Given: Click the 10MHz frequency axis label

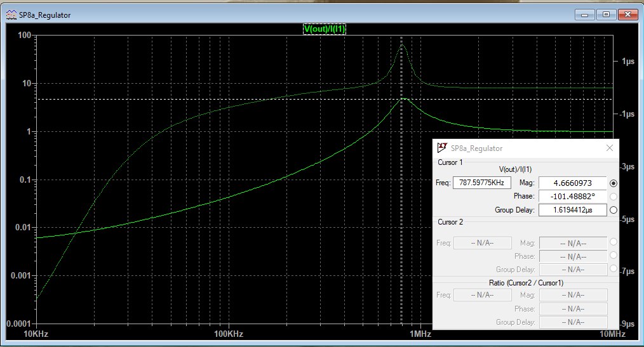Looking at the screenshot, I should (x=612, y=334).
